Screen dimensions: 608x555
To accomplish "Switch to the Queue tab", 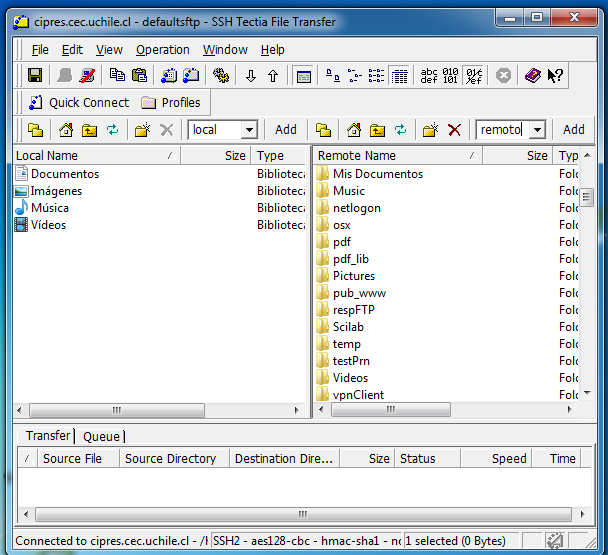I will 101,436.
